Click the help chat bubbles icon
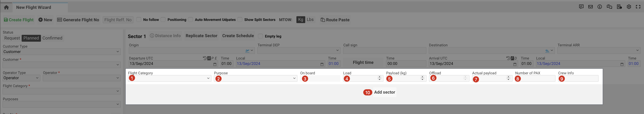 tap(609, 7)
